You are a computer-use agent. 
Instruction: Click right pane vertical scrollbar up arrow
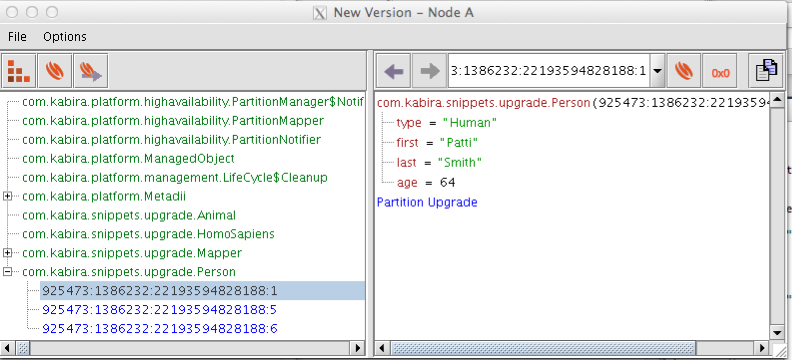(777, 99)
